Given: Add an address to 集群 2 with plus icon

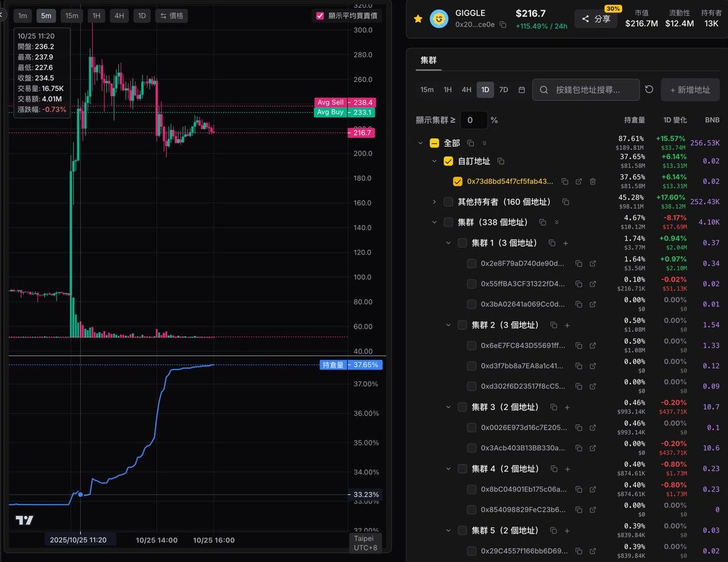Looking at the screenshot, I should point(567,325).
